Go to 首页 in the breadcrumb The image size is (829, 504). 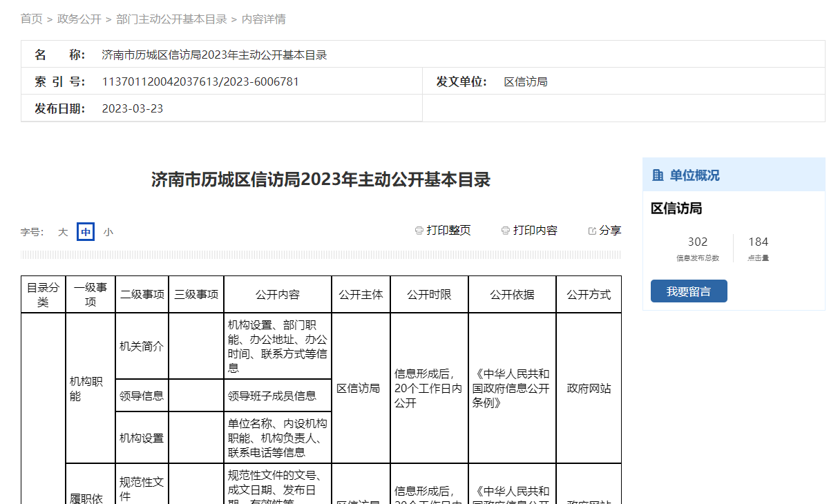pyautogui.click(x=31, y=19)
